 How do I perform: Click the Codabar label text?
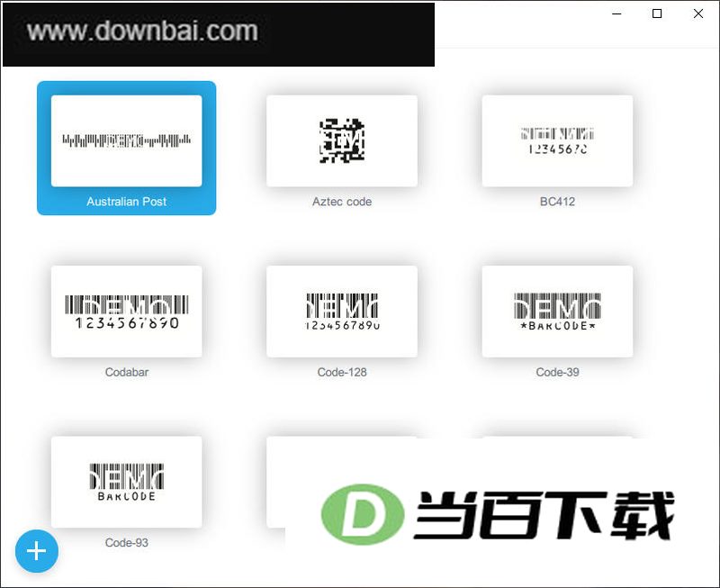[x=127, y=372]
